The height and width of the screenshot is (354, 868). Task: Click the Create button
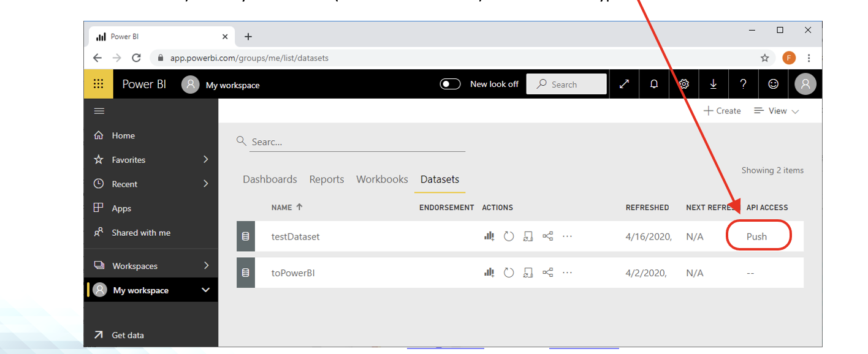click(x=722, y=111)
